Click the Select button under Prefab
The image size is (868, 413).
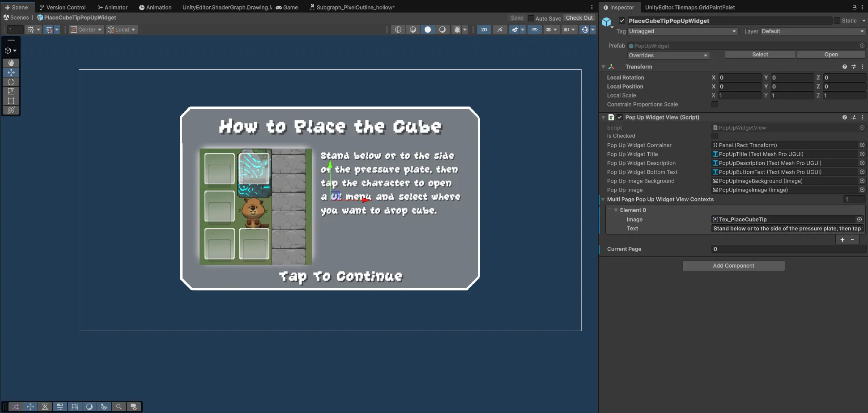click(x=759, y=54)
